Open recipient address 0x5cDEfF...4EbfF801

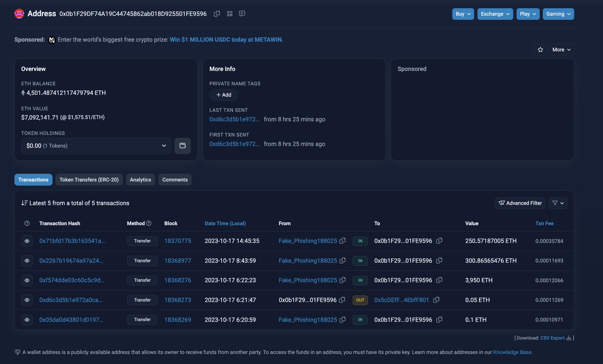402,300
